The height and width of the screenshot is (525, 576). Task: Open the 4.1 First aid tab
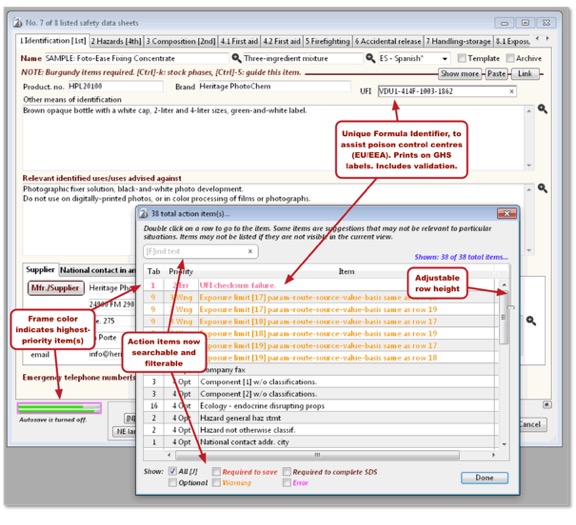239,41
